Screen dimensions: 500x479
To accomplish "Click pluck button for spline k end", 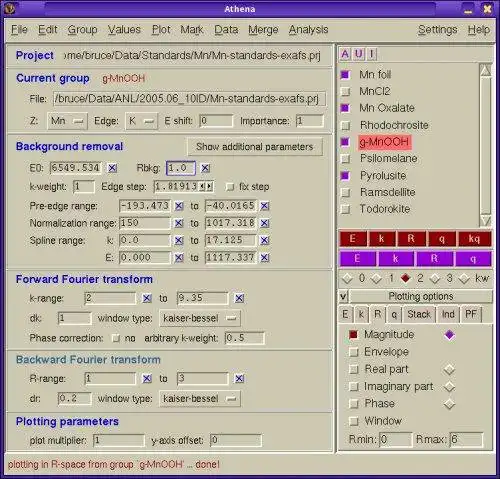I will click(265, 240).
